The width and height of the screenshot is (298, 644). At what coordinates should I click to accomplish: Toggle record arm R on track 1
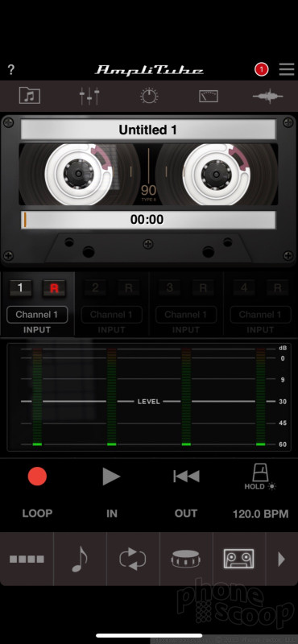(54, 288)
